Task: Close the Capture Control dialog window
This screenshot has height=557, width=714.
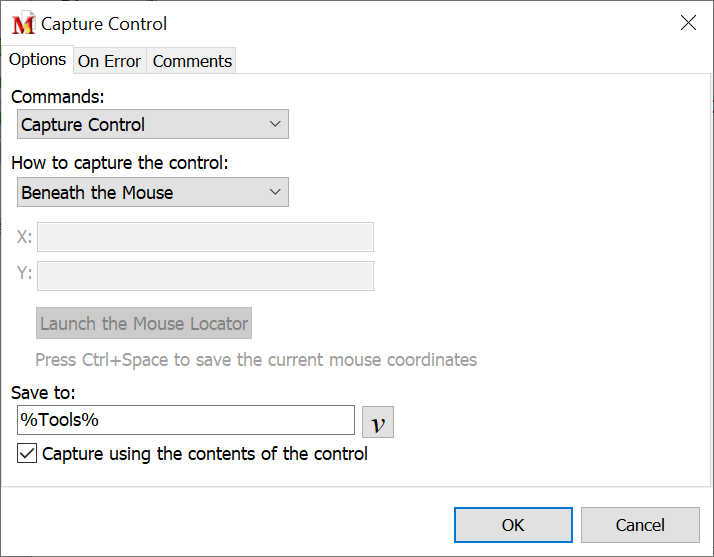Action: point(688,23)
